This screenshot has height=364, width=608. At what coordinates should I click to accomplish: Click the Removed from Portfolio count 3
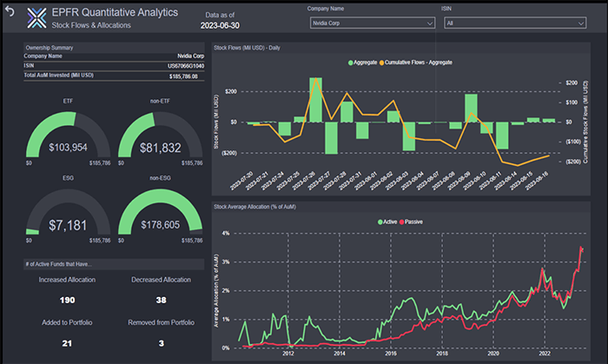click(x=162, y=343)
